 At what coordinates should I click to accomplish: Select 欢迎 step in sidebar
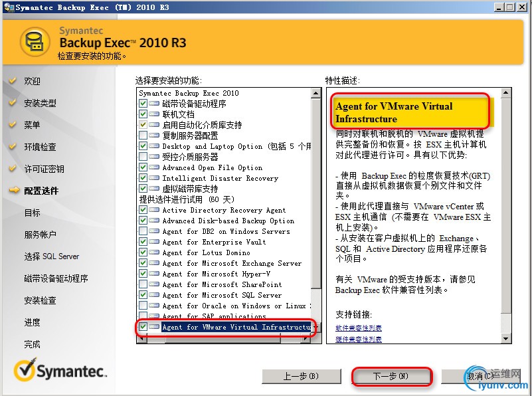tap(33, 81)
